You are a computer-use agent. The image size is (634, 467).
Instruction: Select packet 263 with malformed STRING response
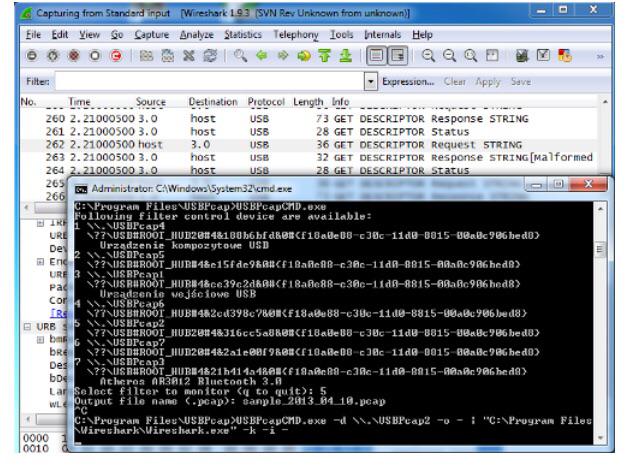pos(309,158)
